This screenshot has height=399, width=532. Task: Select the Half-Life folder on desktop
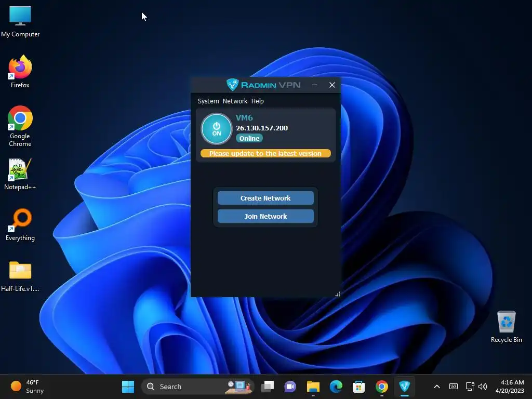click(x=20, y=276)
